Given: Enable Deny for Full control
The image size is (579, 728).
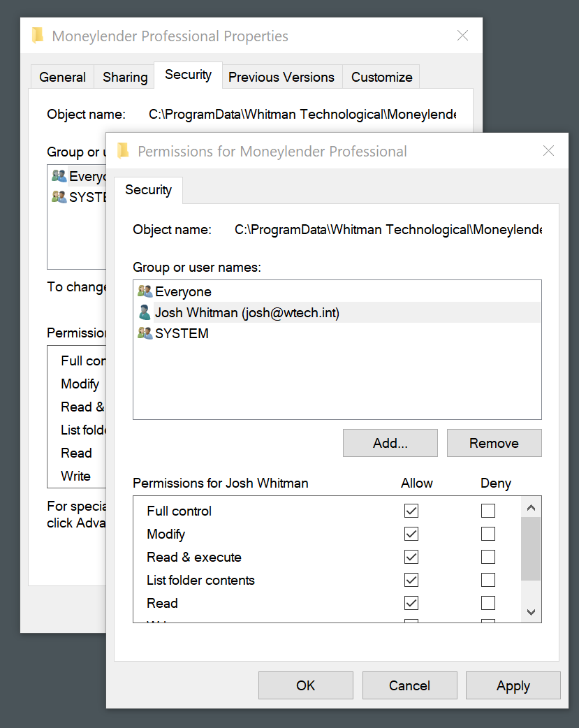Looking at the screenshot, I should click(488, 511).
